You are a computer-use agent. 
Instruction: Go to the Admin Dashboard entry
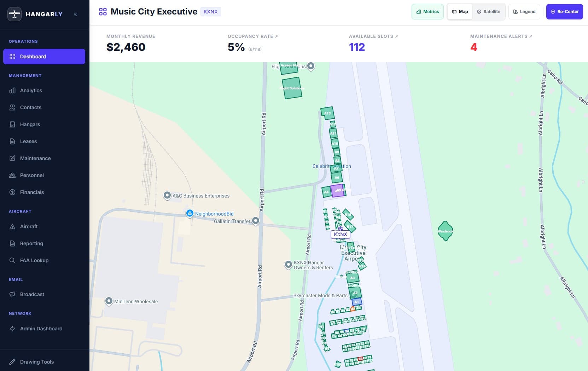12,329
